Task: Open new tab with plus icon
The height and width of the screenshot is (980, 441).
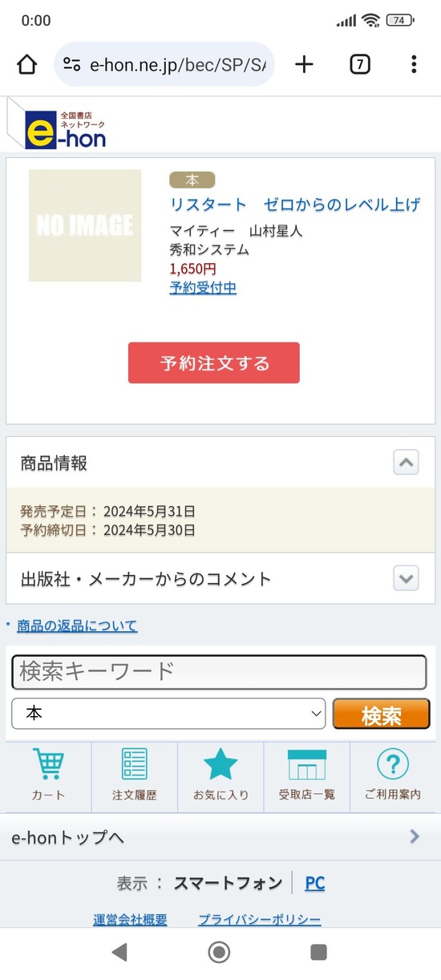Action: click(x=305, y=65)
